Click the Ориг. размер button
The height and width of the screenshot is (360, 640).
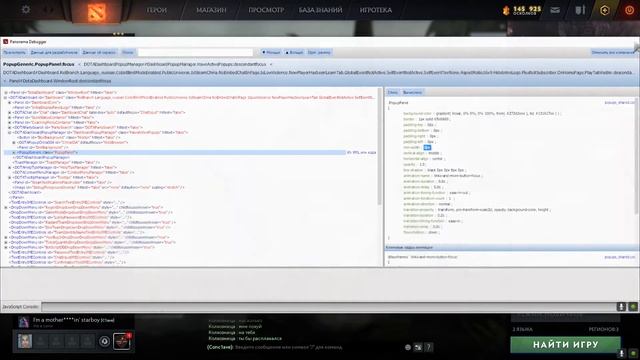[x=319, y=53]
